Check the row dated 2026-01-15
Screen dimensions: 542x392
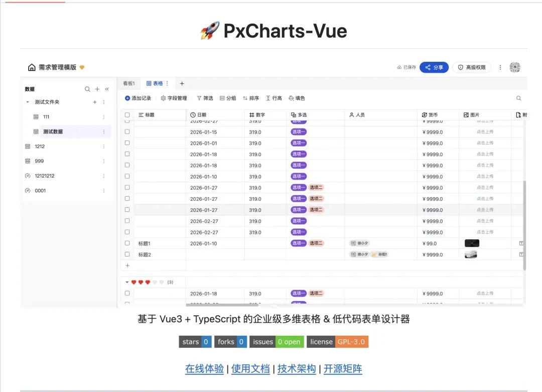[x=127, y=132]
